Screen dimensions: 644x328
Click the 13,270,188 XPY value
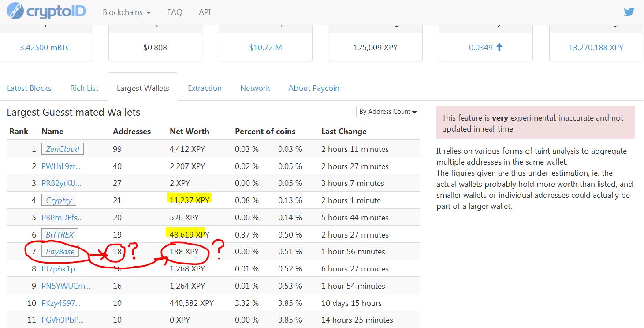coord(596,47)
